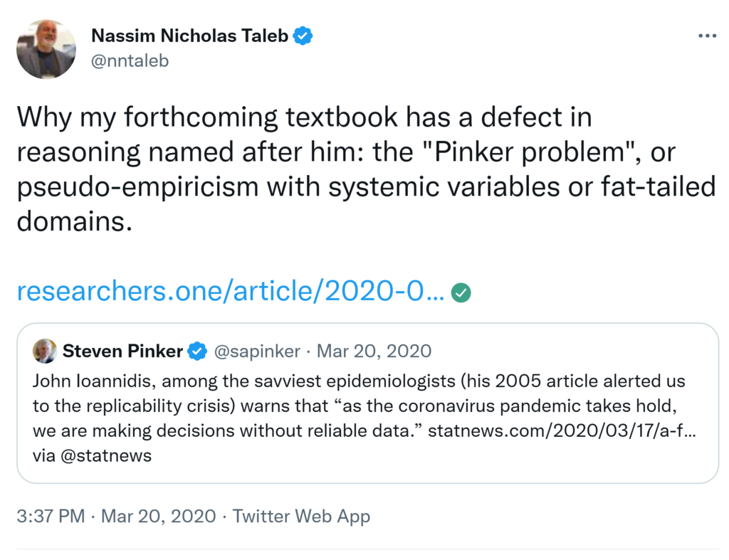The width and height of the screenshot is (729, 560).
Task: Click the 3:37 PM tweet timestamp
Action: click(51, 516)
